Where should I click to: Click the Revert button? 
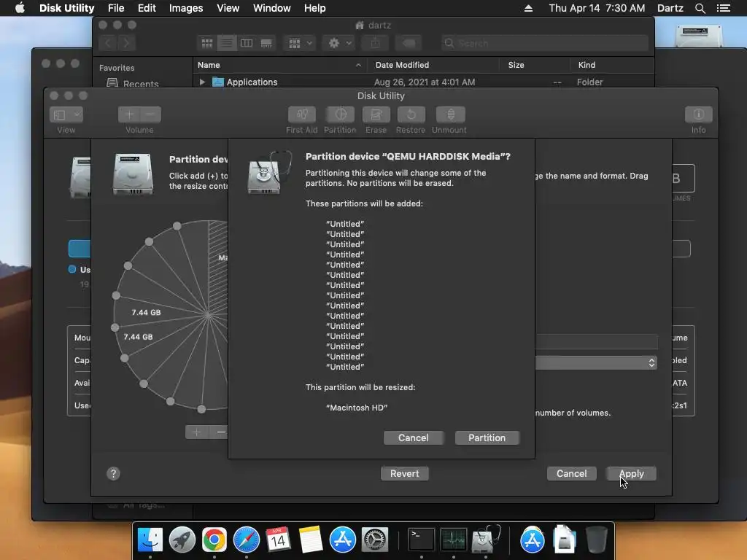[x=404, y=473]
